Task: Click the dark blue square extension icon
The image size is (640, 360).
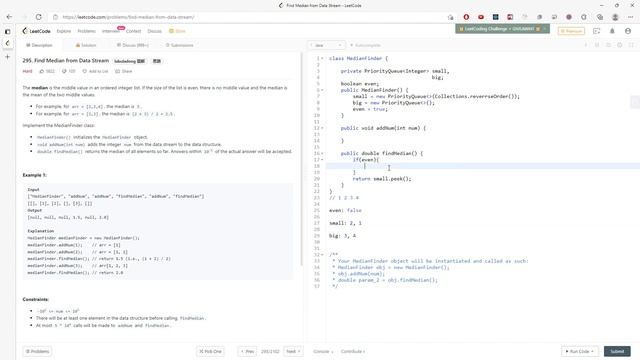Action: (x=496, y=17)
